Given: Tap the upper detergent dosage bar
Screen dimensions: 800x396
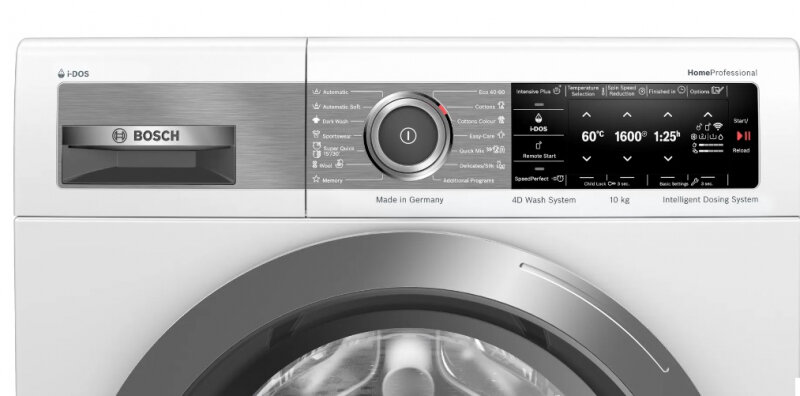Looking at the screenshot, I should point(711,145).
